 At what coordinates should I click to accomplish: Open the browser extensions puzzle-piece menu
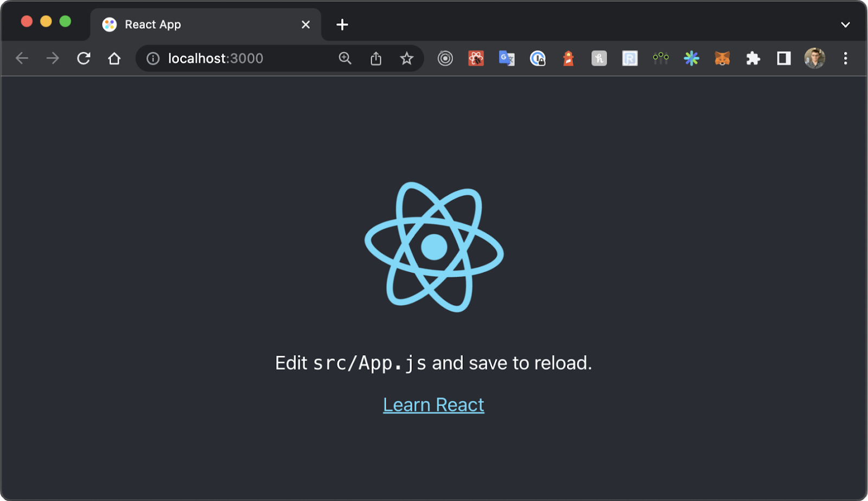point(753,58)
